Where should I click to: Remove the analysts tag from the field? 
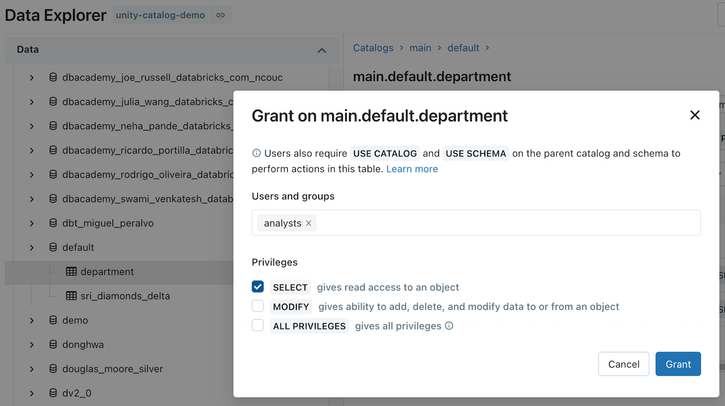tap(309, 223)
